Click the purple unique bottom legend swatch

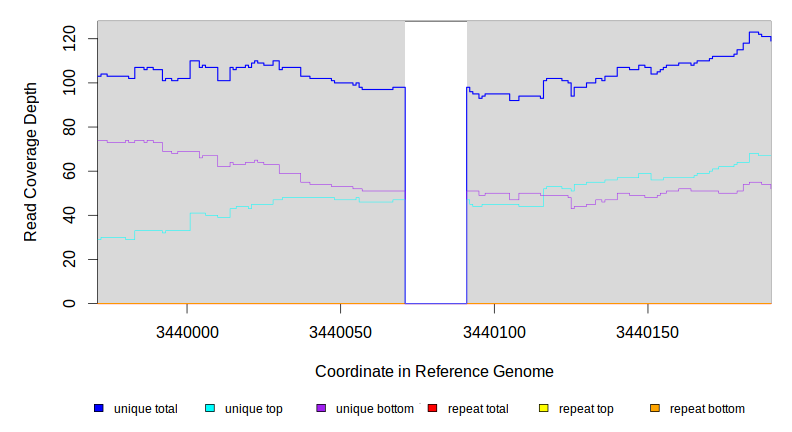[x=321, y=408]
